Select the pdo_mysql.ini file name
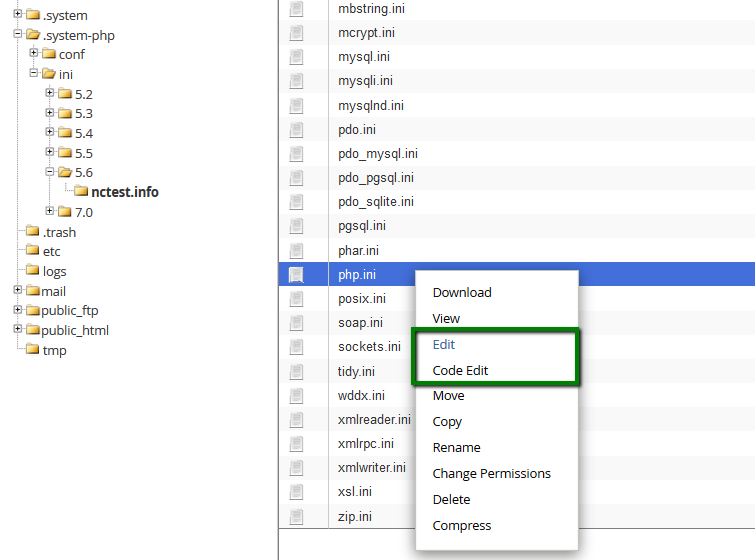The height and width of the screenshot is (560, 755). 378,154
